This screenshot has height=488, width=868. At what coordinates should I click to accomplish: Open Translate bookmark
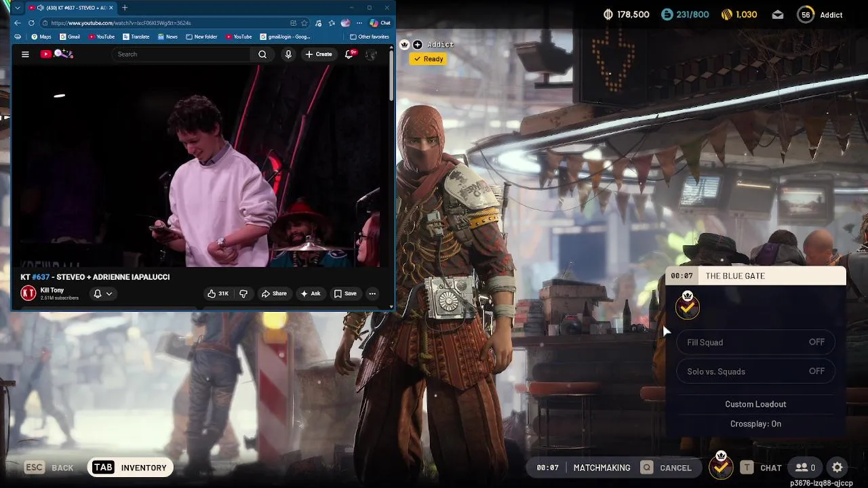point(136,37)
